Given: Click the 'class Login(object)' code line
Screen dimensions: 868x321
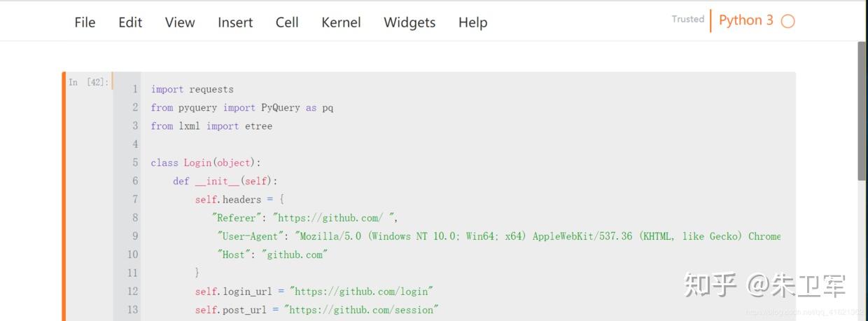Looking at the screenshot, I should [x=206, y=163].
